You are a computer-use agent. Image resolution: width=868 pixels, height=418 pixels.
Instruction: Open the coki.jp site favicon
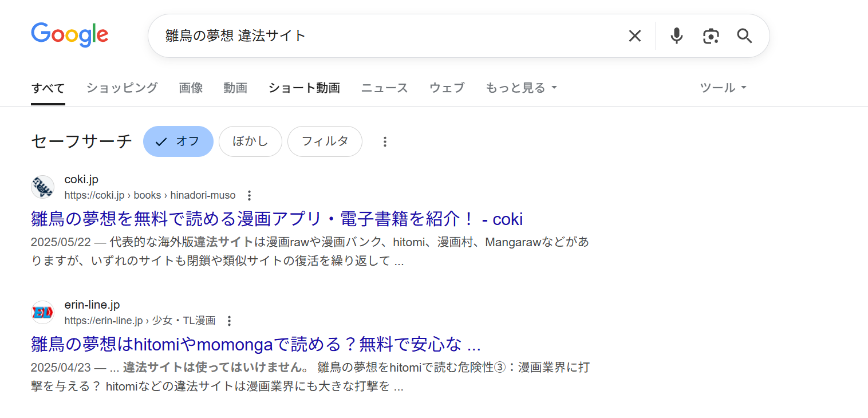click(42, 187)
